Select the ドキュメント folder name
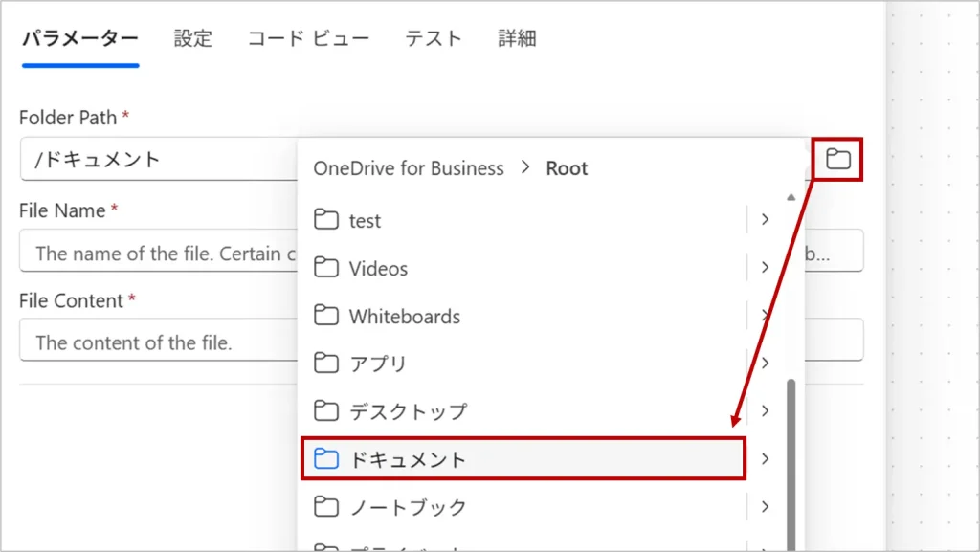This screenshot has width=980, height=552. pos(408,459)
